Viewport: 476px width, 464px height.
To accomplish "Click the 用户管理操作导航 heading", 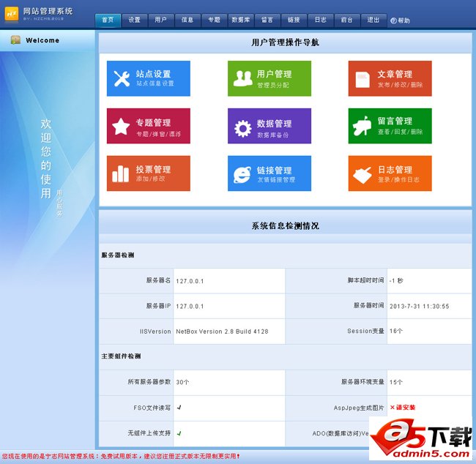I will [285, 42].
